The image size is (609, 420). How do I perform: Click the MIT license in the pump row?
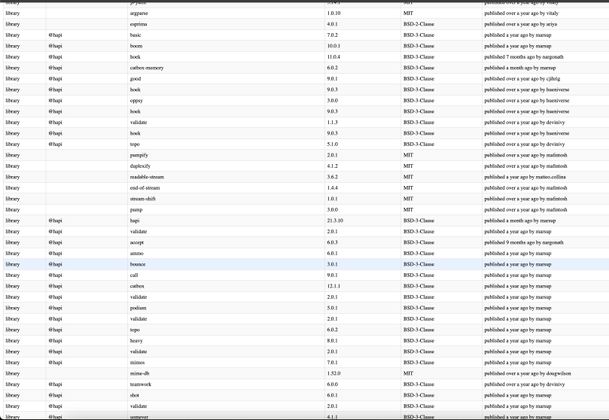(408, 209)
